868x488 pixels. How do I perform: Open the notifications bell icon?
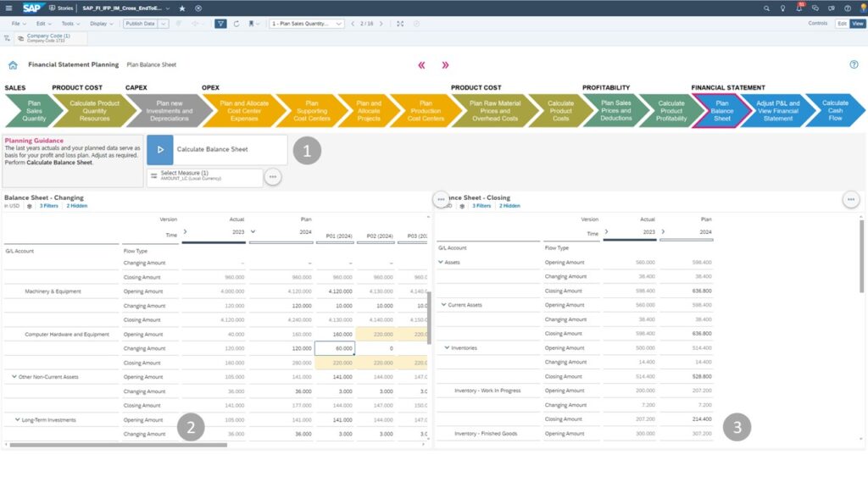coord(799,8)
